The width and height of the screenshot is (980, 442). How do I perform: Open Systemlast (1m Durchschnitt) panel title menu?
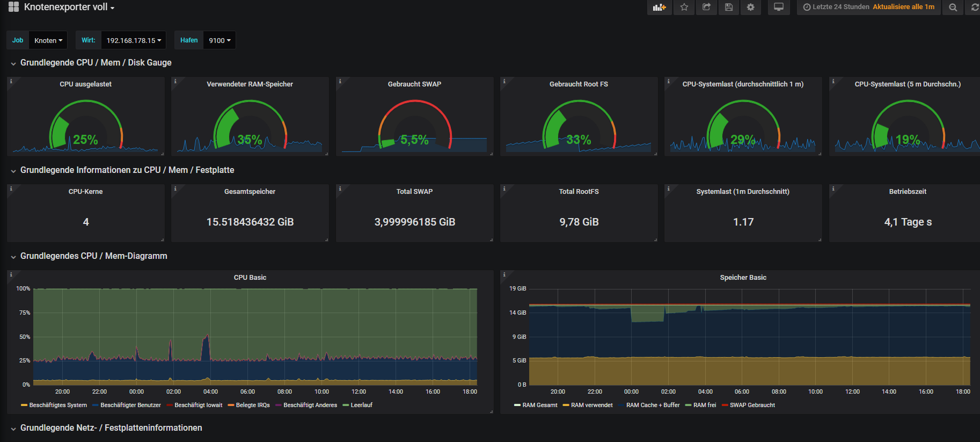(x=743, y=192)
